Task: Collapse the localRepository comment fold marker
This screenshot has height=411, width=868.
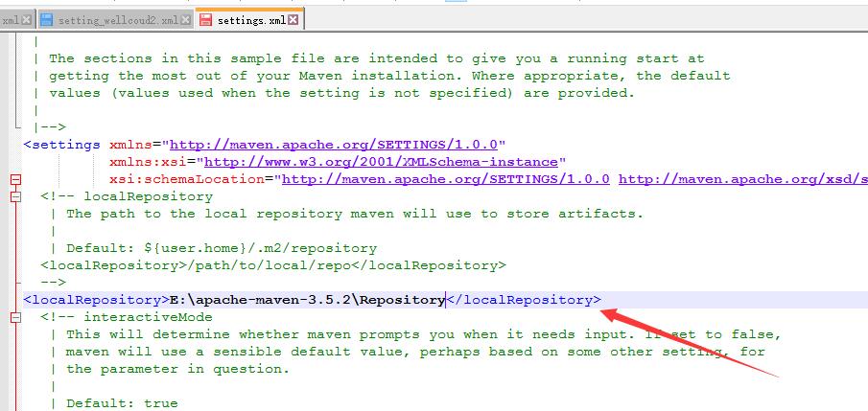Action: click(x=15, y=196)
